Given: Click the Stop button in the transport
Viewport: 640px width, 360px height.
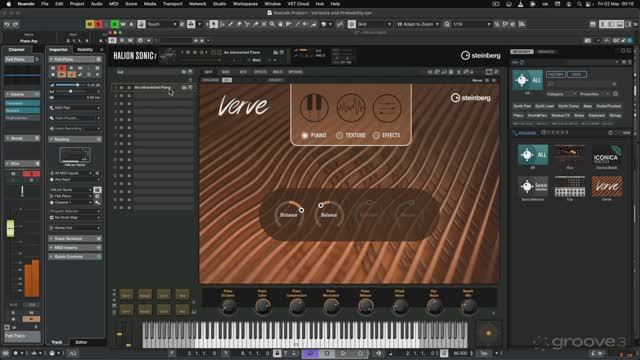Looking at the screenshot, I should click(x=327, y=353).
